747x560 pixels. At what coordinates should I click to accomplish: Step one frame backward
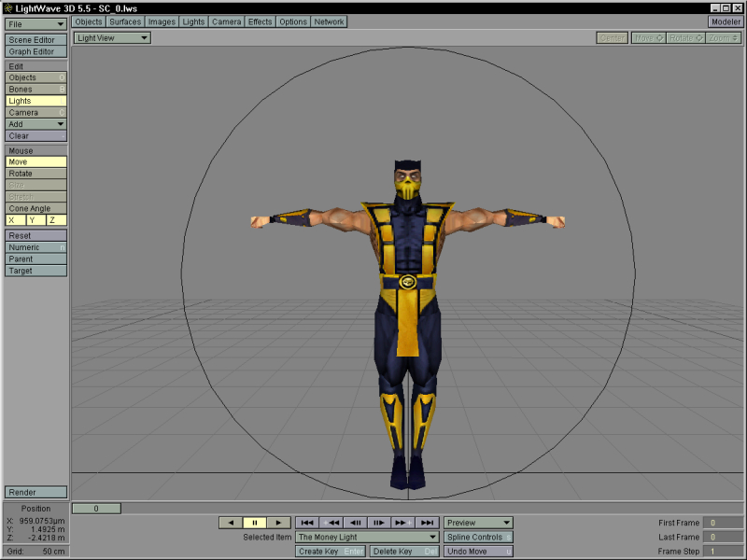[x=355, y=523]
